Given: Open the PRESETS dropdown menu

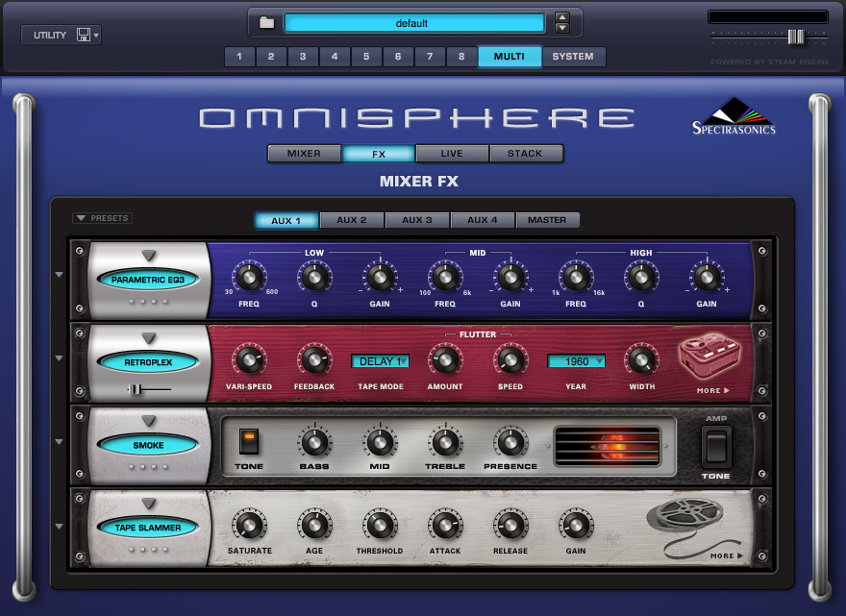Looking at the screenshot, I should click(x=102, y=218).
